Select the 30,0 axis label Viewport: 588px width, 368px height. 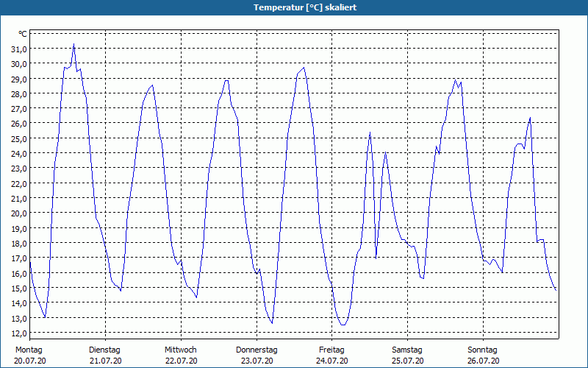pyautogui.click(x=20, y=64)
